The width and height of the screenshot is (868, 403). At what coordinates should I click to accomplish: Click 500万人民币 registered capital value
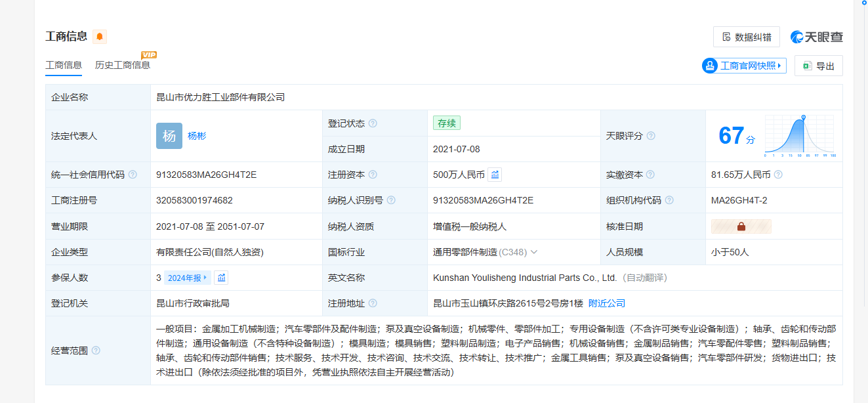pyautogui.click(x=459, y=175)
